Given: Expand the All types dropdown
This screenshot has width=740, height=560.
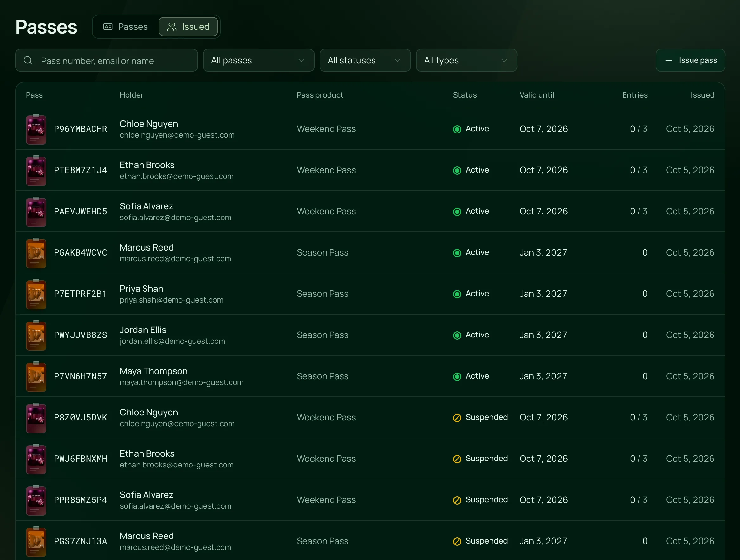Looking at the screenshot, I should (x=466, y=60).
